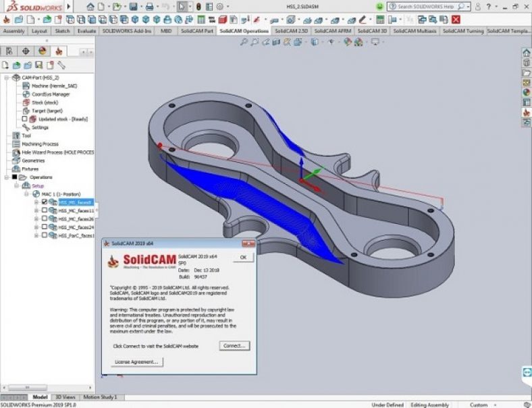532x408 pixels.
Task: Collapse the Operations tree node
Action: 7,177
